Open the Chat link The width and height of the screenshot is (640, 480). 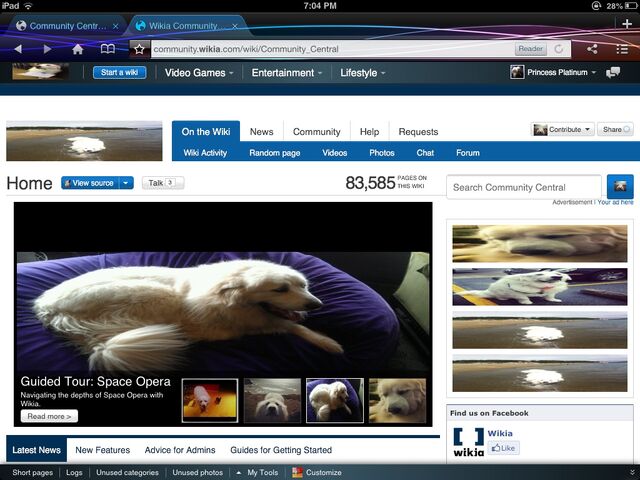[425, 153]
